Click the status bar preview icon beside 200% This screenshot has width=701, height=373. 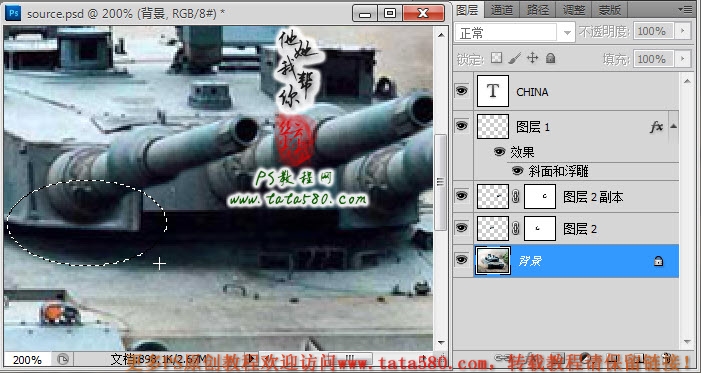[x=63, y=359]
